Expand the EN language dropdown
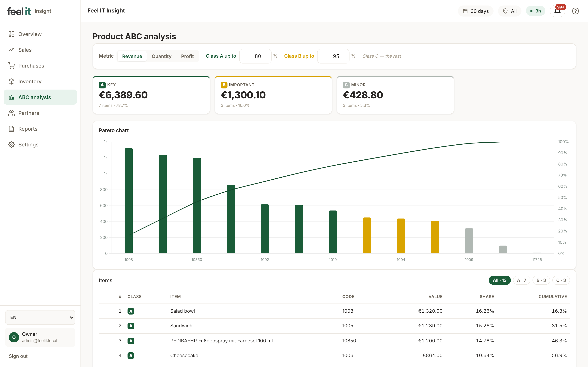 point(40,317)
